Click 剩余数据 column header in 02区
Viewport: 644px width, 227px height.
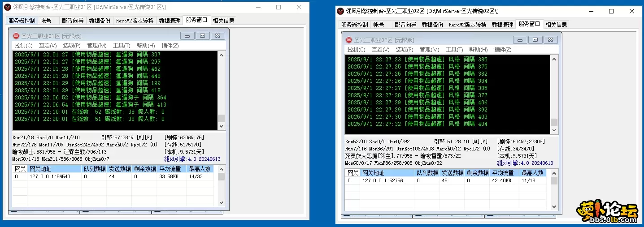(x=477, y=173)
